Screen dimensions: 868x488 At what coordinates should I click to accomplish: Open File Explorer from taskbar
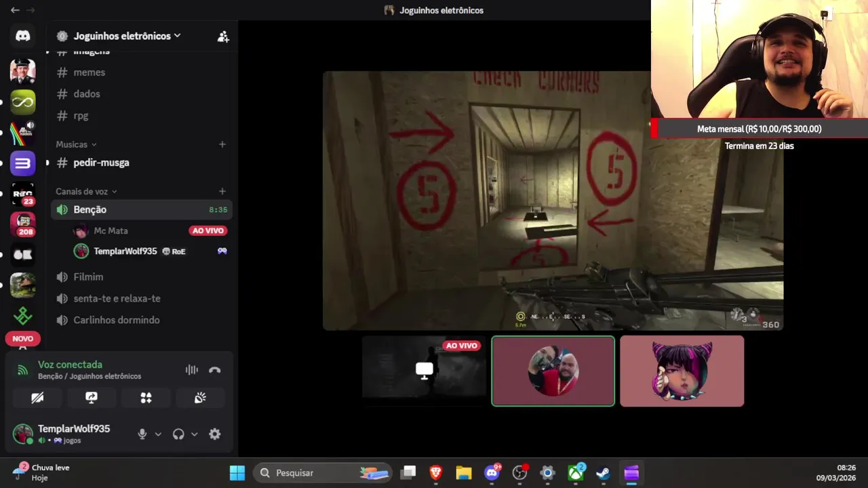point(464,473)
